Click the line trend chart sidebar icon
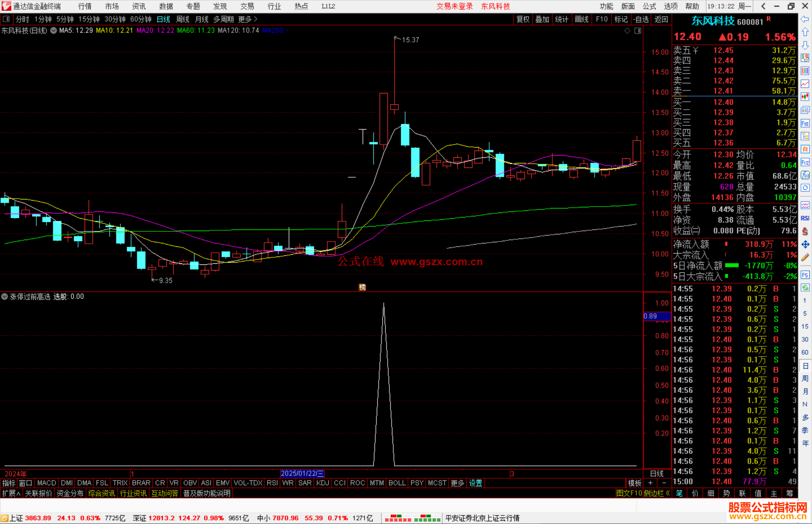The image size is (812, 524). coord(805,84)
